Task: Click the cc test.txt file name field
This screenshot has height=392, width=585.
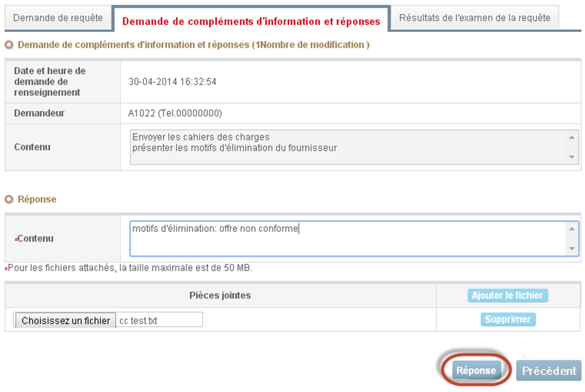Action: (159, 321)
